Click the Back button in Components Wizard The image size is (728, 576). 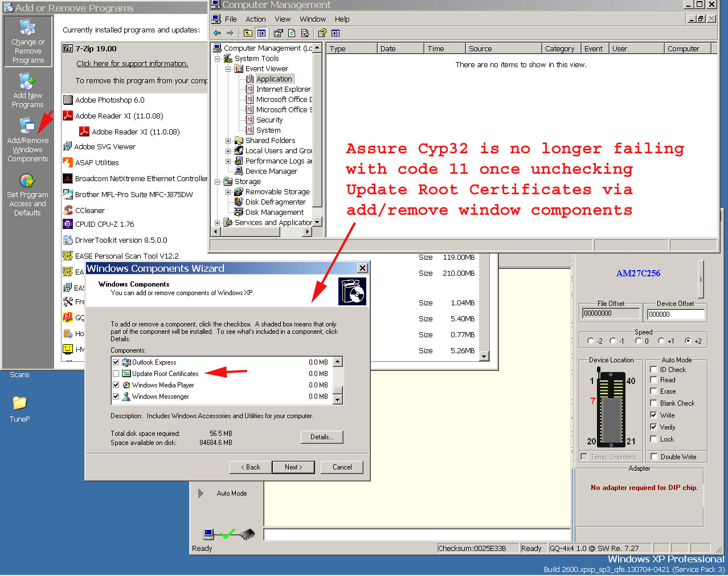coord(250,467)
